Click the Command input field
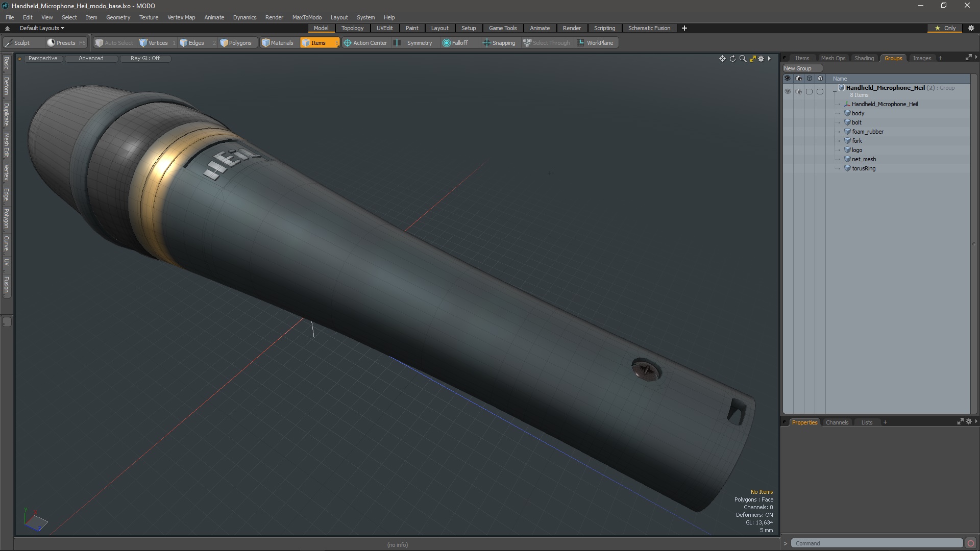This screenshot has height=551, width=980. point(876,543)
